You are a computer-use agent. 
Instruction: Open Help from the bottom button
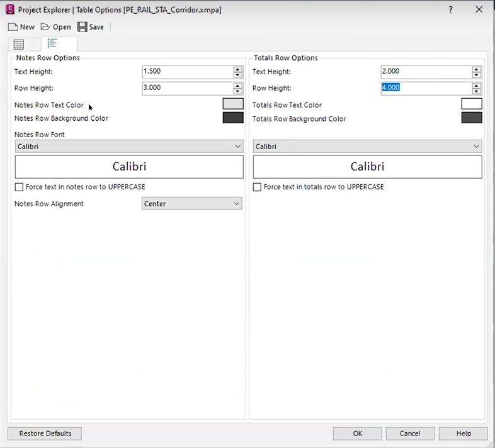pos(463,434)
